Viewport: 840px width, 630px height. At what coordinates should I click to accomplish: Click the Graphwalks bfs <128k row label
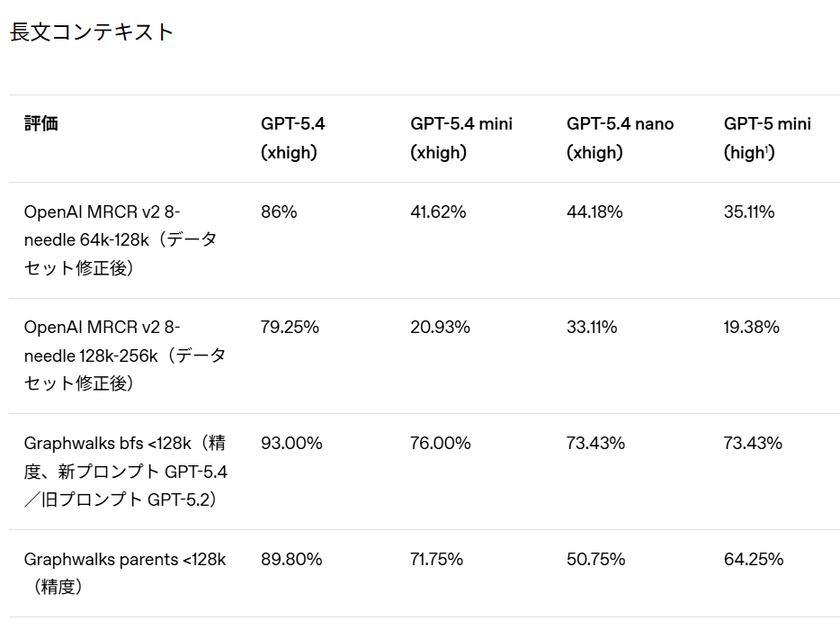[125, 471]
